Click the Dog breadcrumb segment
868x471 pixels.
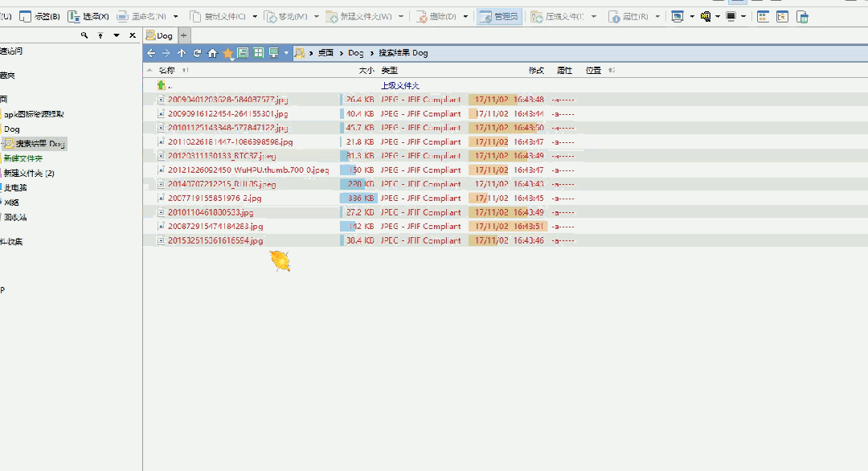(355, 53)
